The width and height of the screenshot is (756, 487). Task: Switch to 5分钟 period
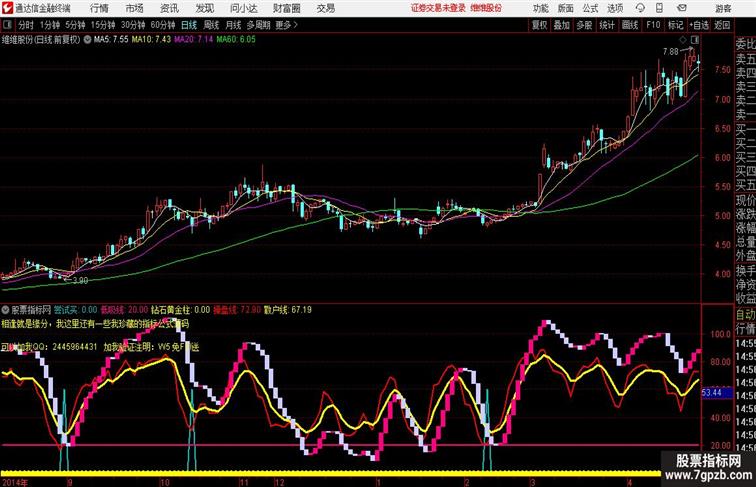(75, 25)
